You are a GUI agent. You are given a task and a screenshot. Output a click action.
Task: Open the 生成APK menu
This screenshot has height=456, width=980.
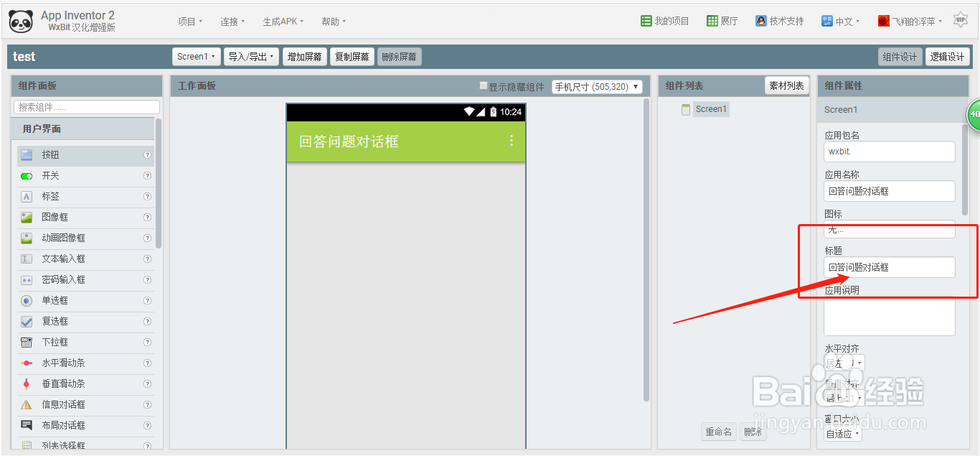click(283, 22)
